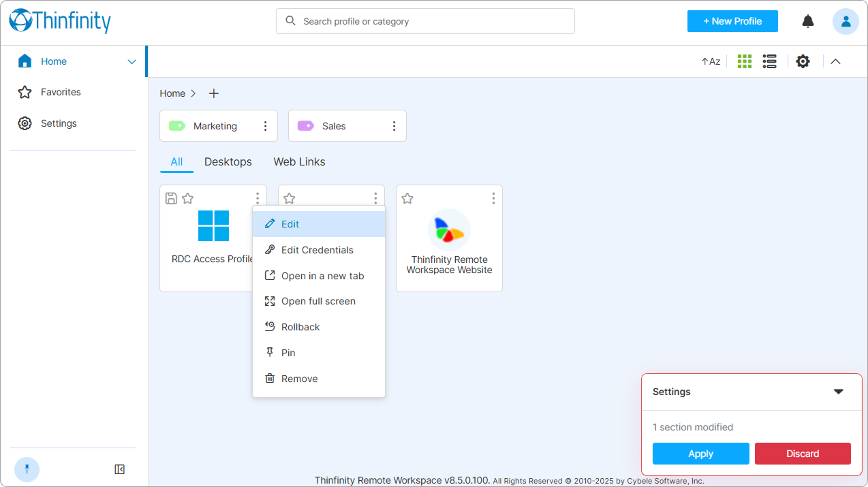Select Open full screen option

pyautogui.click(x=319, y=301)
